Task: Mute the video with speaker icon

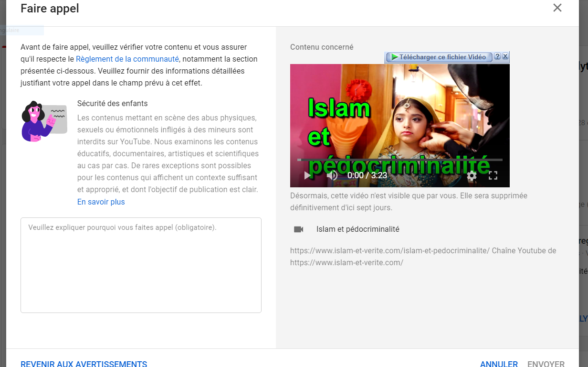Action: (332, 175)
